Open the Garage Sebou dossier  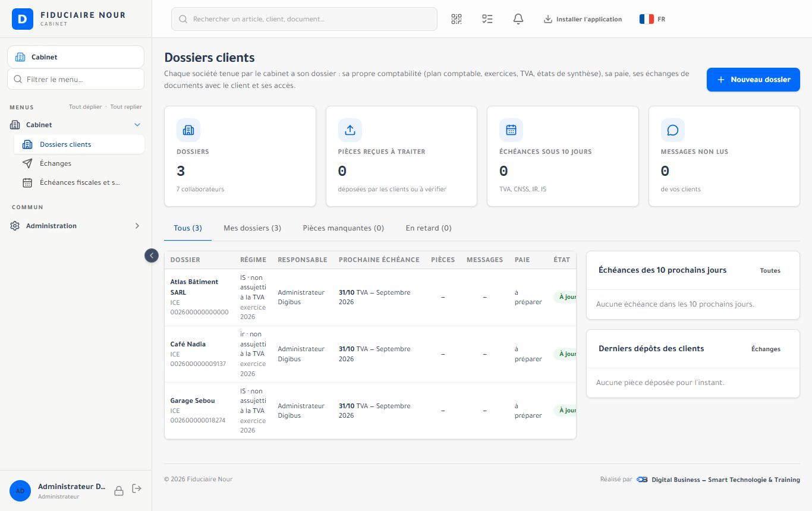pos(193,400)
